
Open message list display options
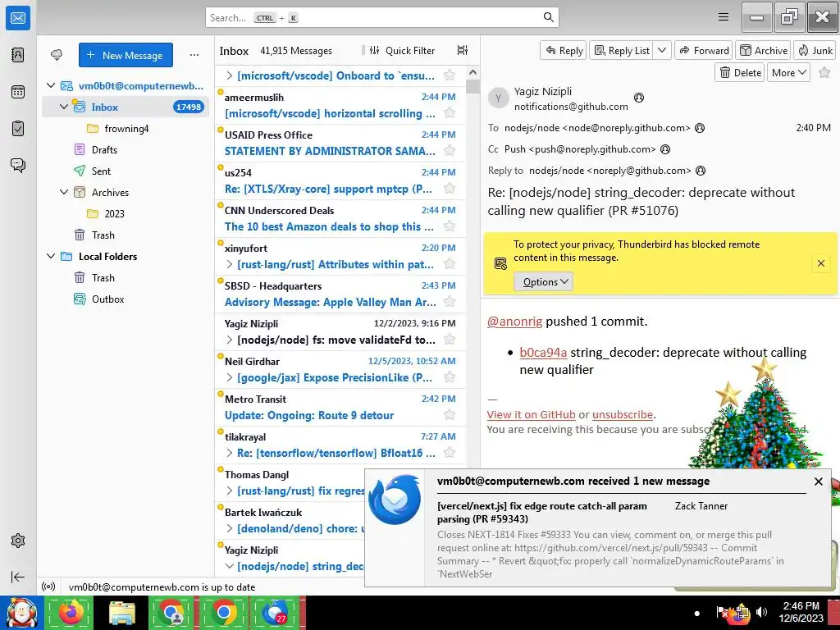463,50
